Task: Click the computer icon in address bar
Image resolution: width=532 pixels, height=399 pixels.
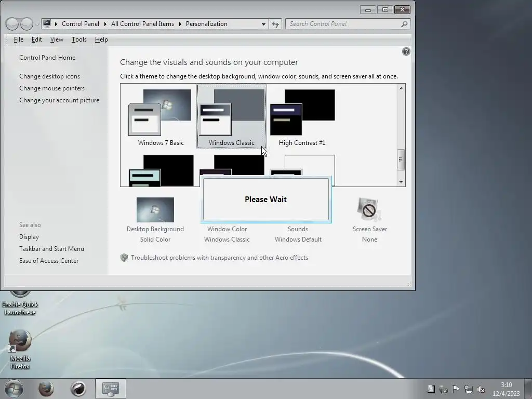Action: [x=47, y=24]
